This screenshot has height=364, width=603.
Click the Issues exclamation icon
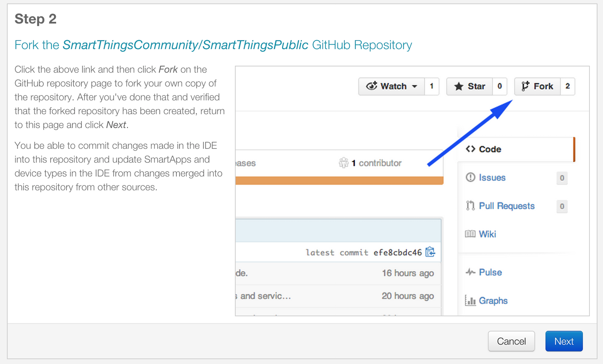pos(470,177)
